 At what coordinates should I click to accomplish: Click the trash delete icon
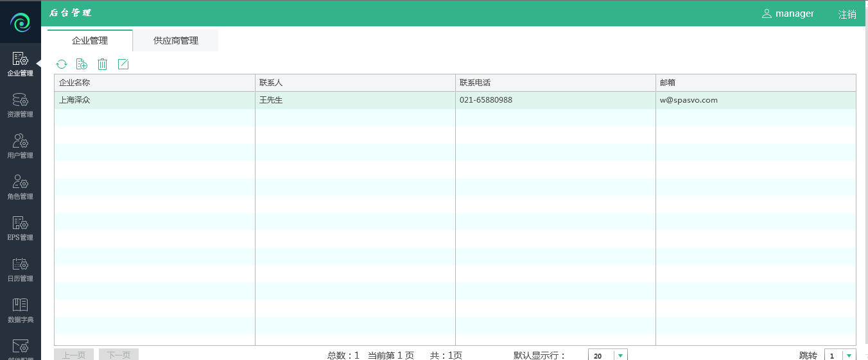pyautogui.click(x=102, y=64)
